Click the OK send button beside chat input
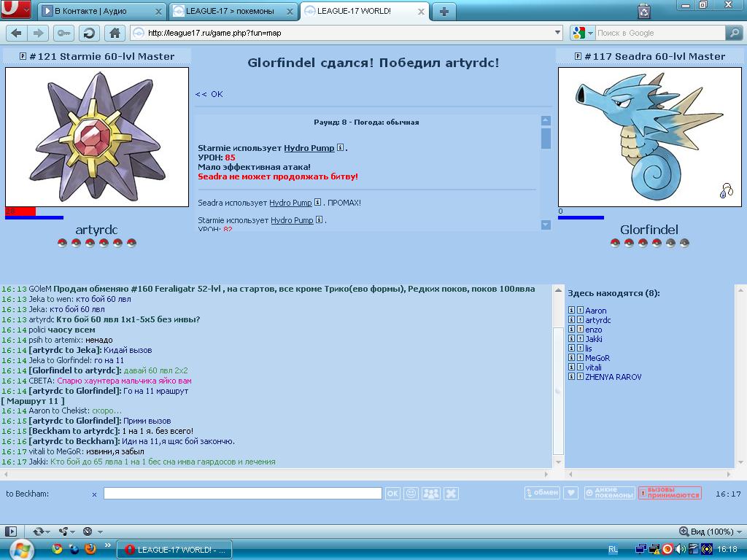Screen dimensions: 747x560 pyautogui.click(x=392, y=494)
